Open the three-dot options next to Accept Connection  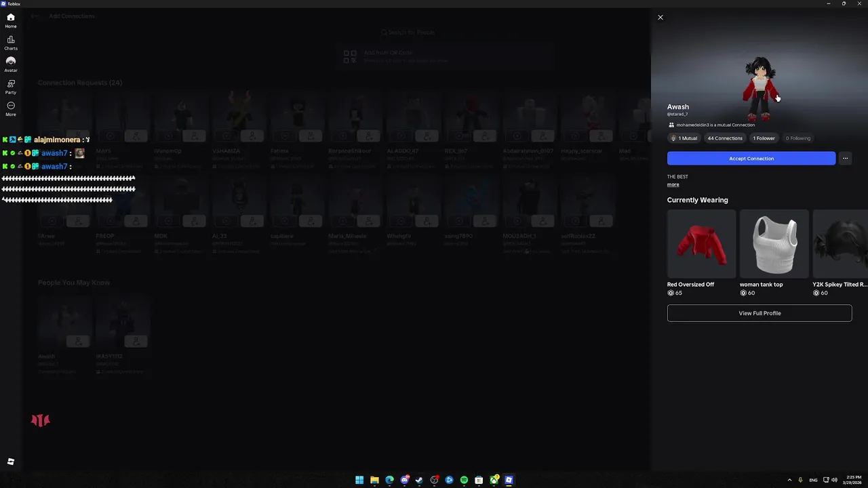845,159
